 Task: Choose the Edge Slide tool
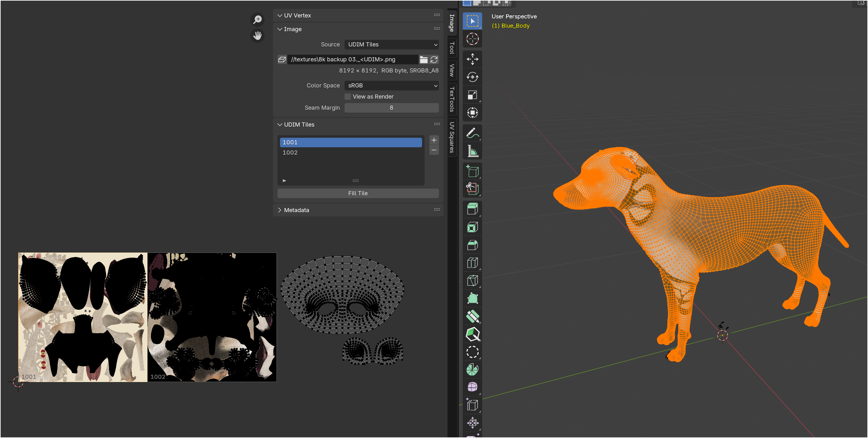472,405
